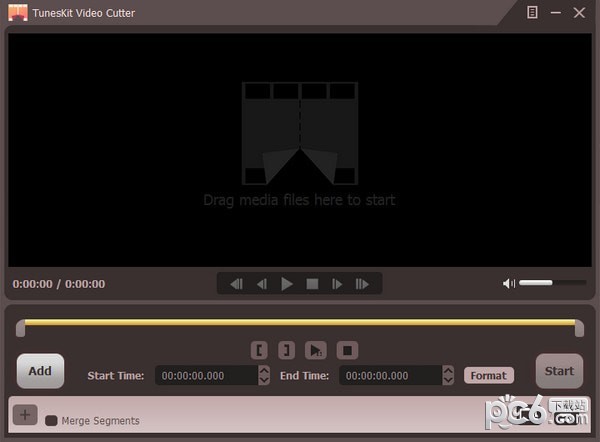This screenshot has width=600, height=442.
Task: Add new segment with plus button
Action: click(x=26, y=415)
